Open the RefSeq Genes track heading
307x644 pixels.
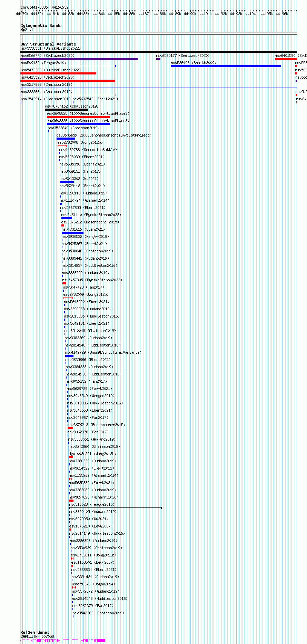click(x=35, y=632)
